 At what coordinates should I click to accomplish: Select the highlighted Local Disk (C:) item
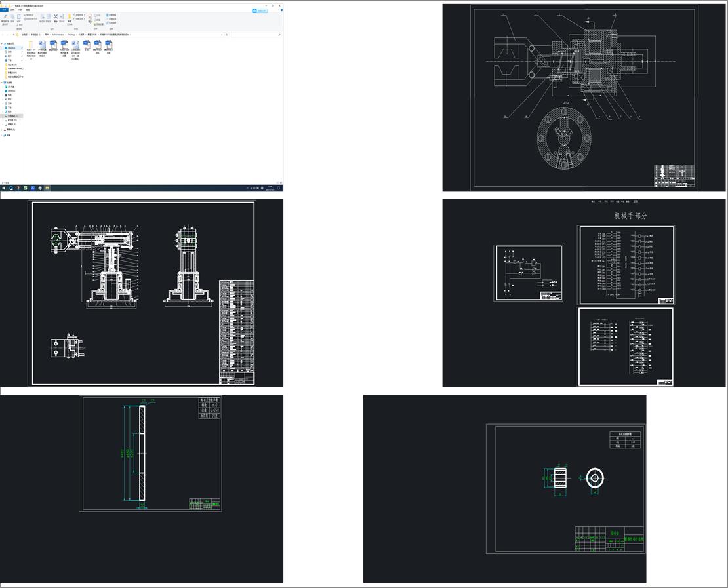coord(13,116)
